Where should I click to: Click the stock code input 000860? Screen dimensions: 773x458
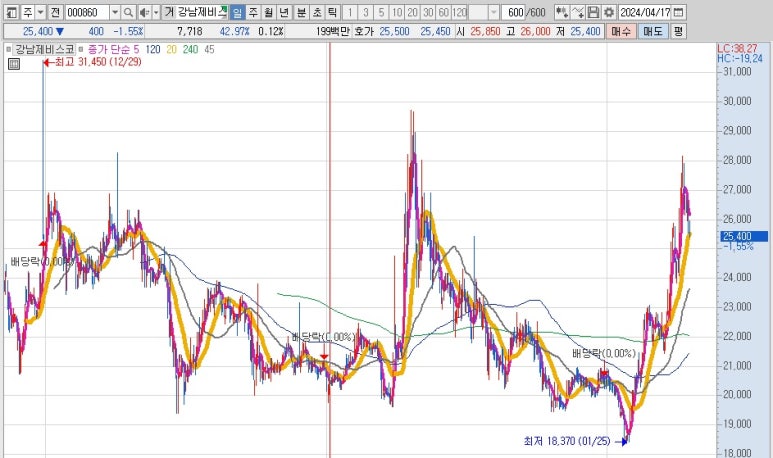pyautogui.click(x=86, y=12)
